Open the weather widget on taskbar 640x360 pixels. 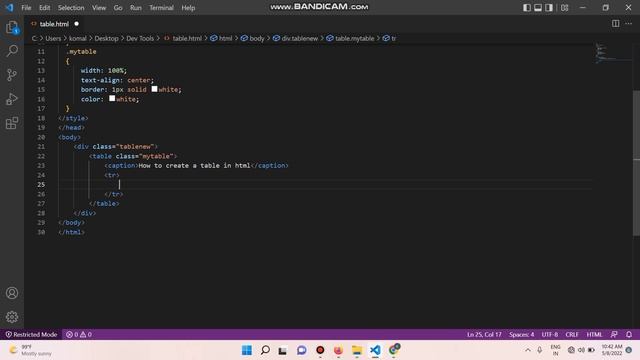(x=31, y=350)
